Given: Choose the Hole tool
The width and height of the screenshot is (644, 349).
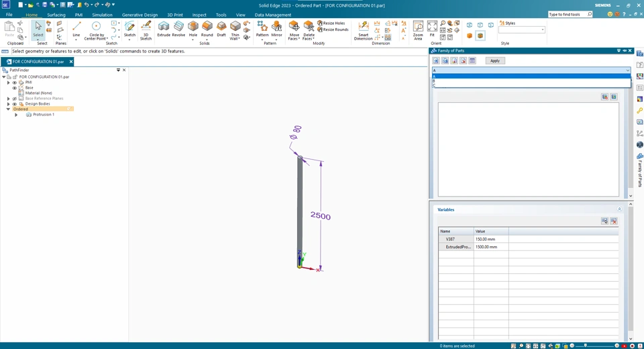Looking at the screenshot, I should point(193,30).
